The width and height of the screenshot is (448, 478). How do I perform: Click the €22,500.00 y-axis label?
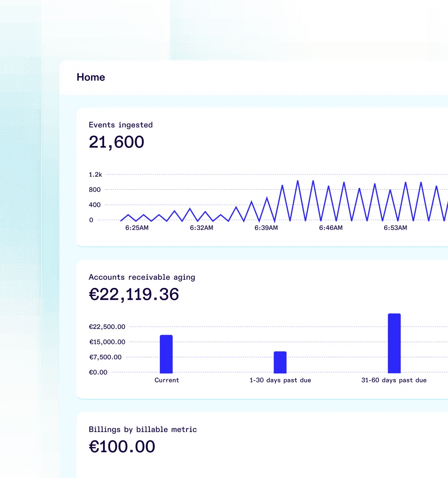coord(107,327)
